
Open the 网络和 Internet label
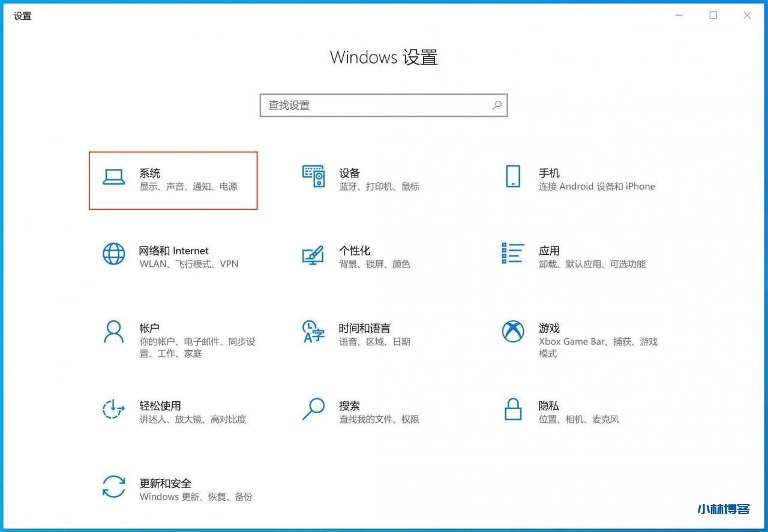coord(174,251)
